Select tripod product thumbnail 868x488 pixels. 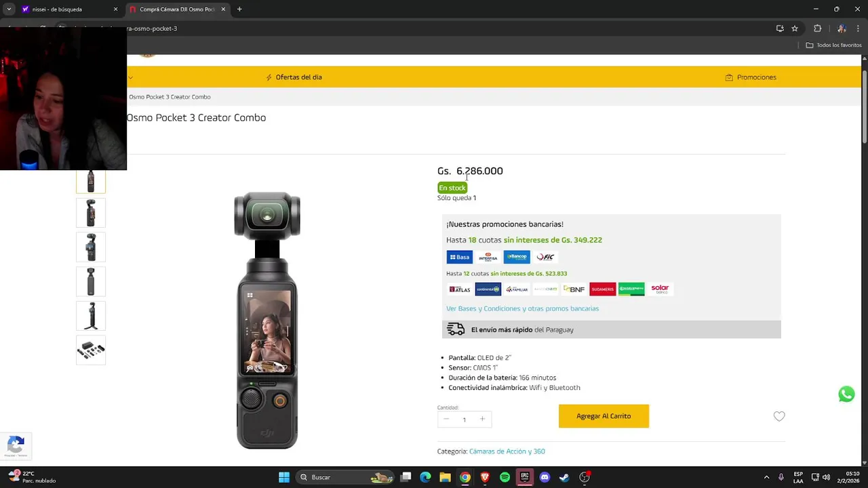coord(91,316)
